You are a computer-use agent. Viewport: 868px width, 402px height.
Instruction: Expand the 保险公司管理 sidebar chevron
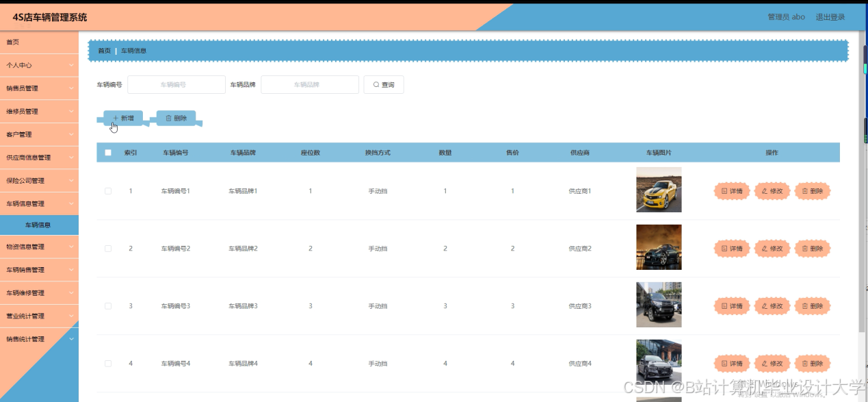[x=72, y=181]
